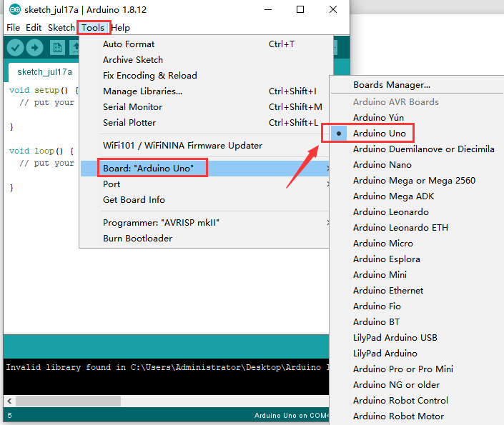504x425 pixels.
Task: Choose Fix Encoding & Reload
Action: tap(204, 76)
